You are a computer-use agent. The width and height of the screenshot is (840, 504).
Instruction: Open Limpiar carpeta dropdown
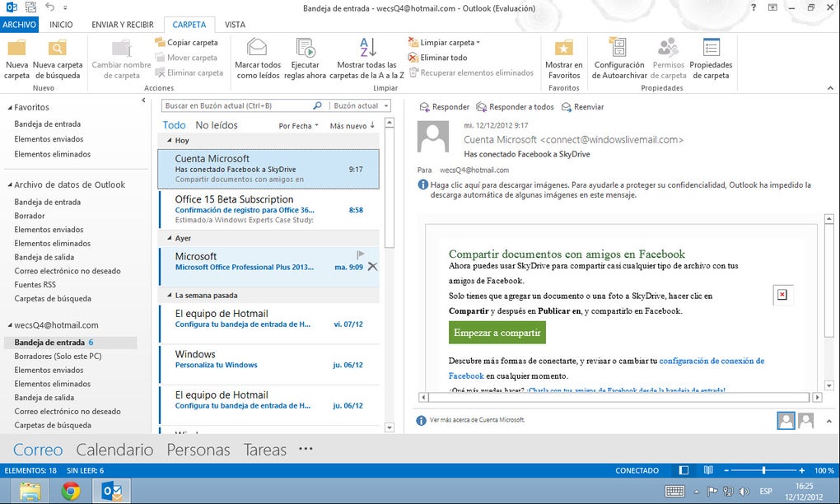click(x=444, y=42)
